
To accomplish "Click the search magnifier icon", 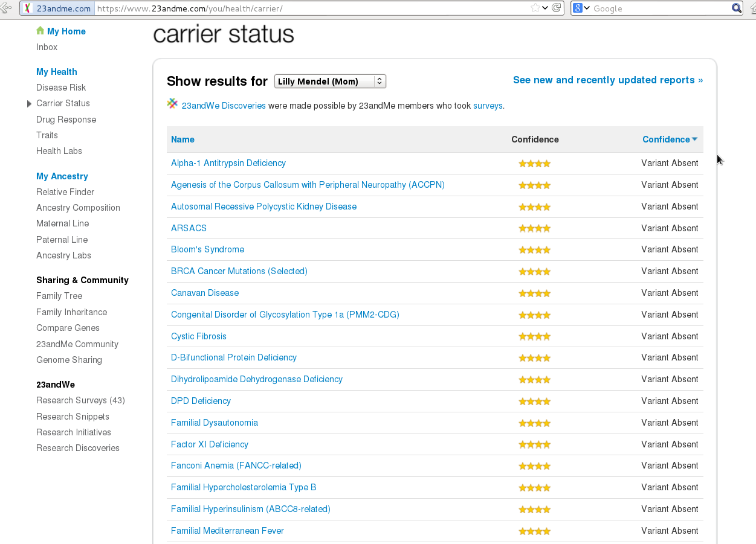I will pyautogui.click(x=736, y=8).
